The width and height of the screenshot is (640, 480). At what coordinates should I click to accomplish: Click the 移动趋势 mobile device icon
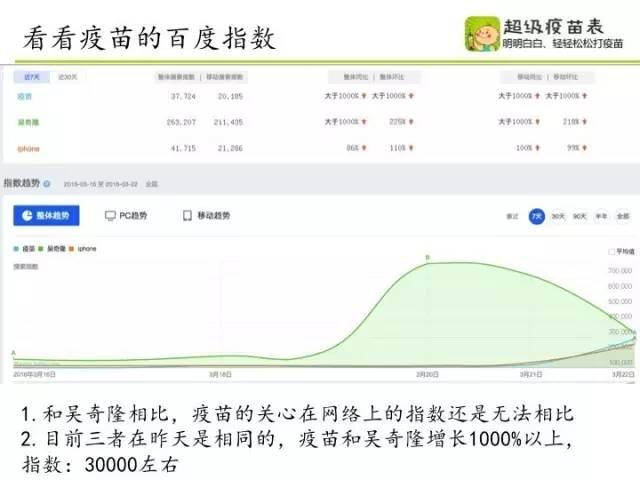(186, 216)
